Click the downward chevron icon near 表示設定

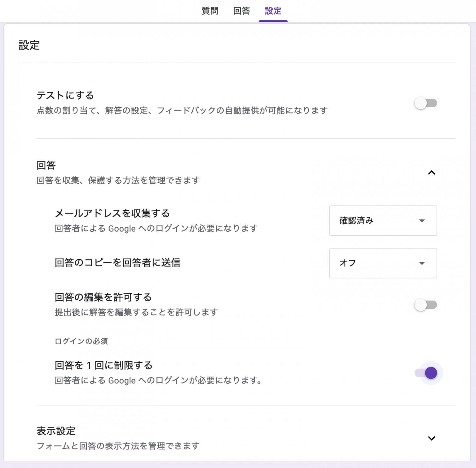(431, 438)
